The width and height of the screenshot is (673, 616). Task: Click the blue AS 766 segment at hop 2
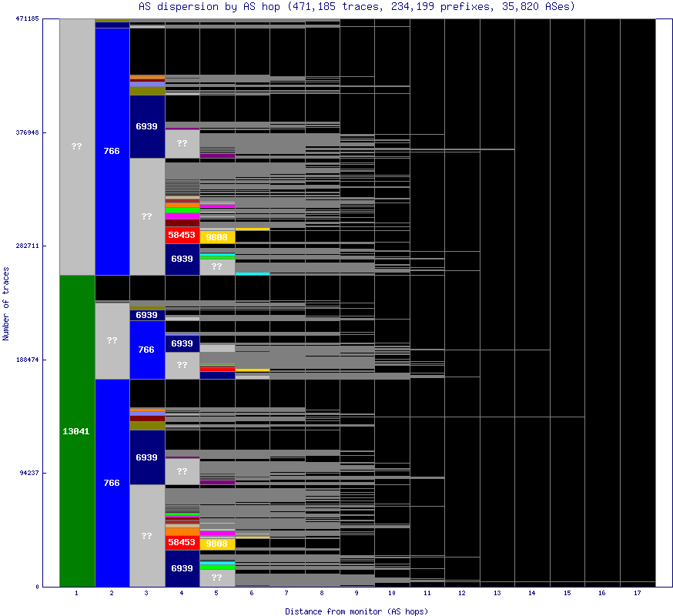tap(111, 152)
